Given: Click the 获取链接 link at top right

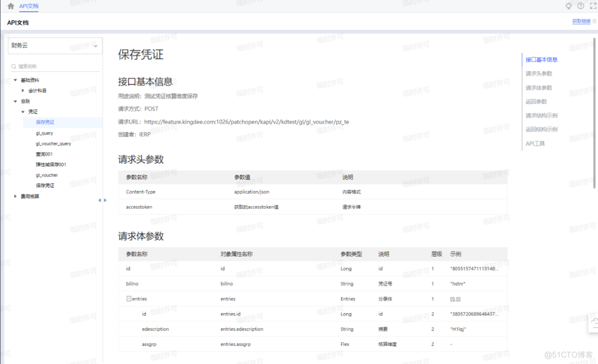Looking at the screenshot, I should coord(580,22).
